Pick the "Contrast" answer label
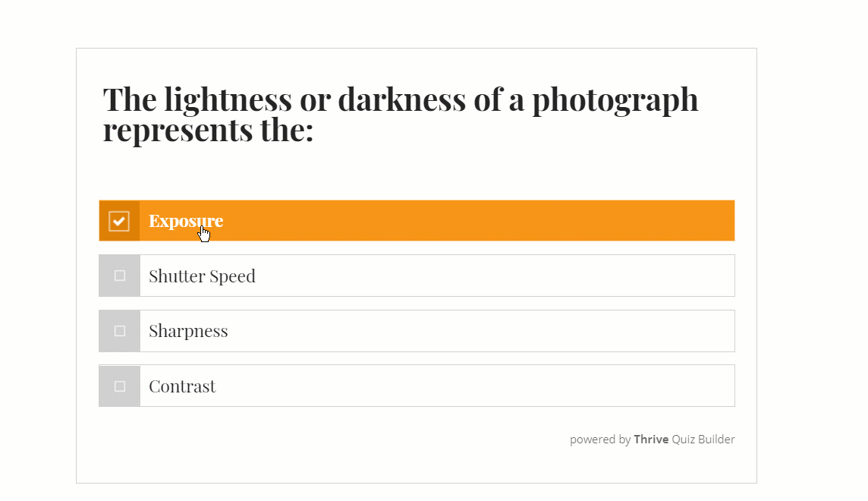The height and width of the screenshot is (501, 868). [x=182, y=386]
